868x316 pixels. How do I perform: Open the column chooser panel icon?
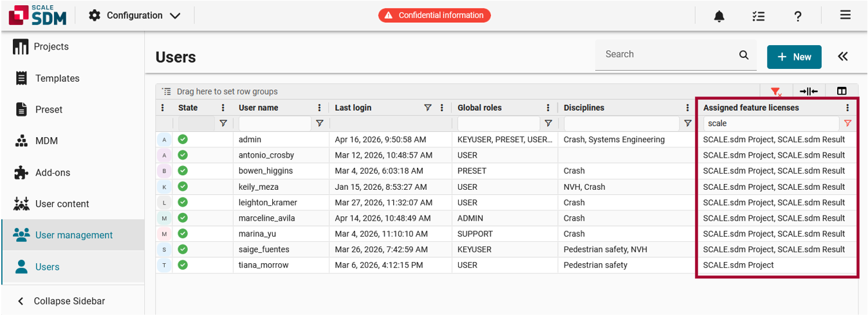pos(842,91)
